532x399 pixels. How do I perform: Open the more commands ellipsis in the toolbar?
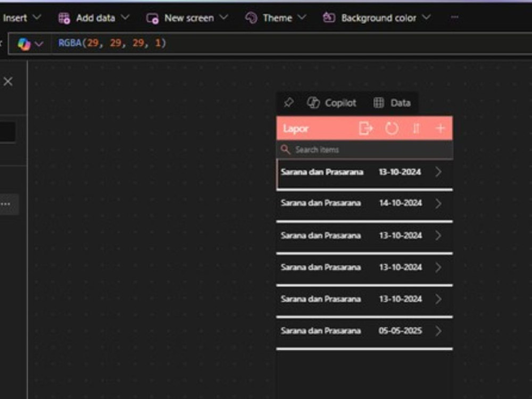click(x=455, y=18)
